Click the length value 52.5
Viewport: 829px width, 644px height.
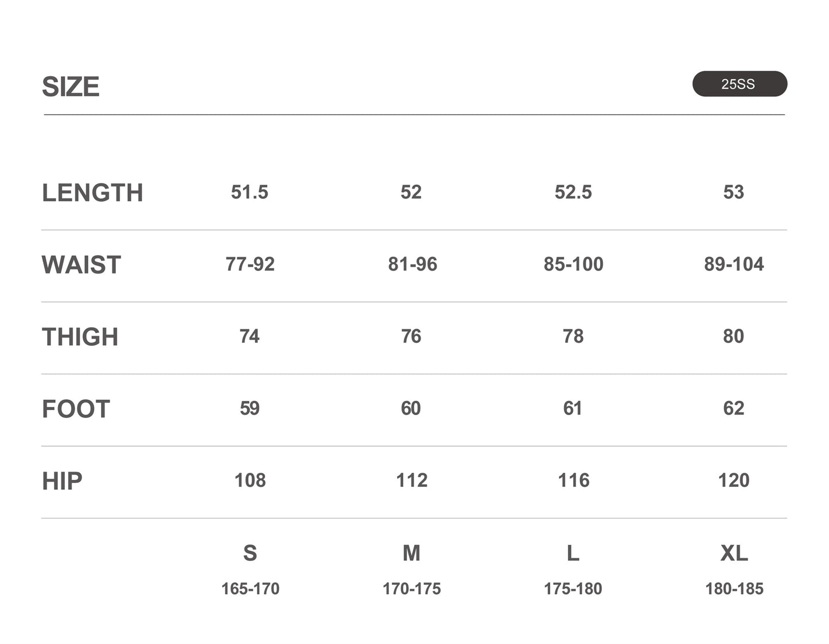(x=573, y=192)
